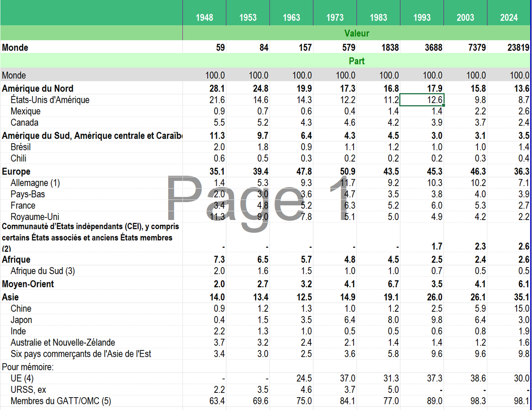Select Monde value 23819 for 2024
This screenshot has width=532, height=410.
(518, 48)
